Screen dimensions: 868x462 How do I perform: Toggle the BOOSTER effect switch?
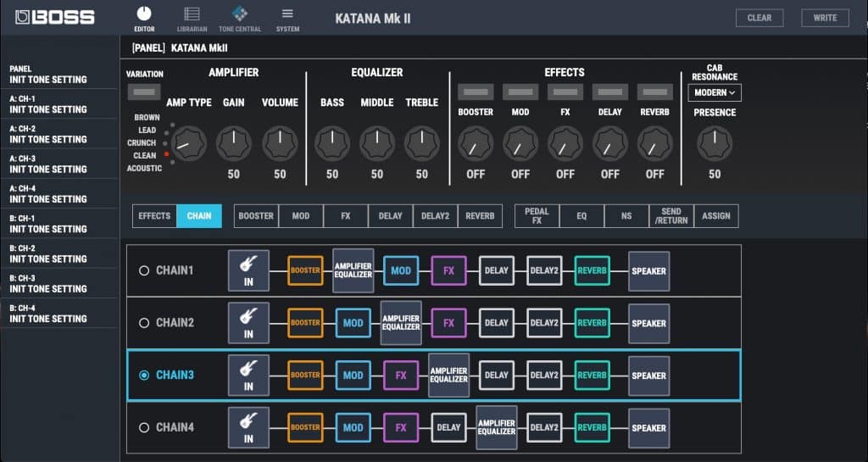pos(476,92)
